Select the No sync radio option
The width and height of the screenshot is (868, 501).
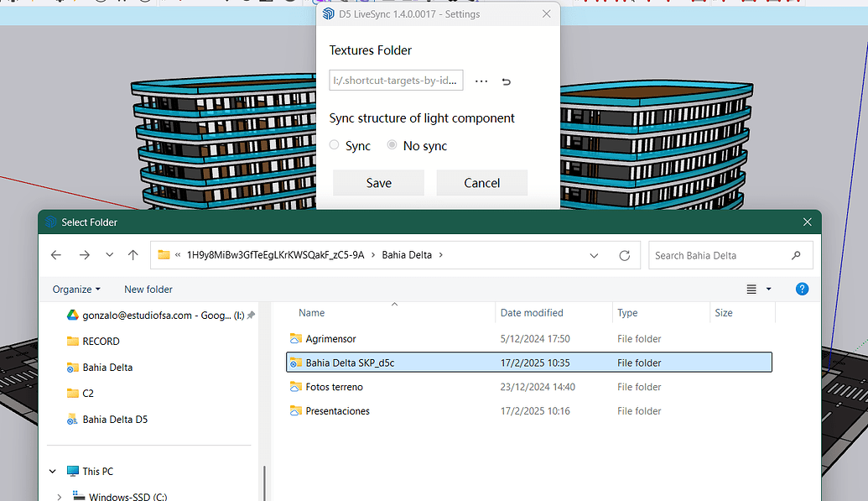click(x=392, y=145)
